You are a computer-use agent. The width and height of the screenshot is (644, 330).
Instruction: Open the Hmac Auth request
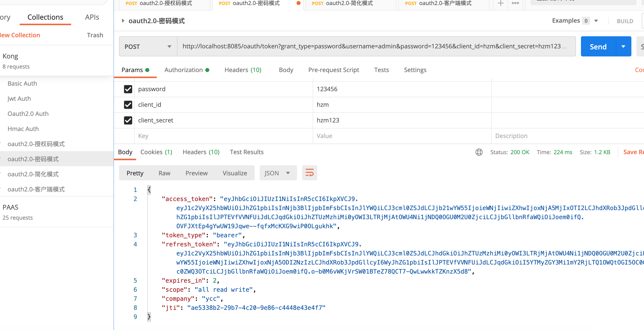click(23, 129)
